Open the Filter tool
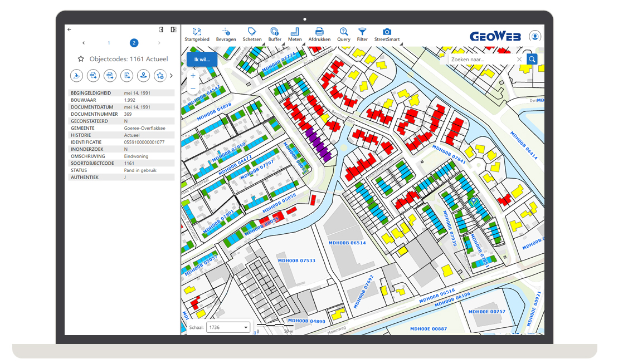628x364 pixels. pyautogui.click(x=362, y=35)
